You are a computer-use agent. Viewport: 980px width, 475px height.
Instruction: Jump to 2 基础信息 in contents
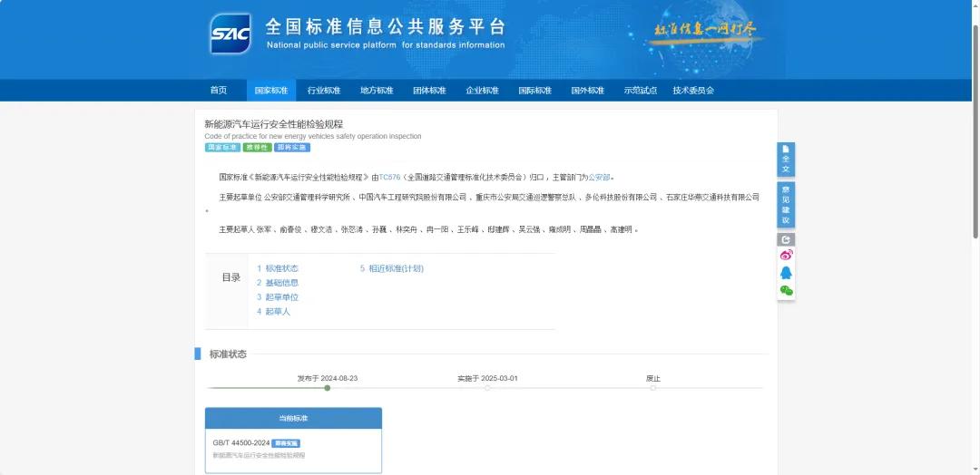(278, 283)
